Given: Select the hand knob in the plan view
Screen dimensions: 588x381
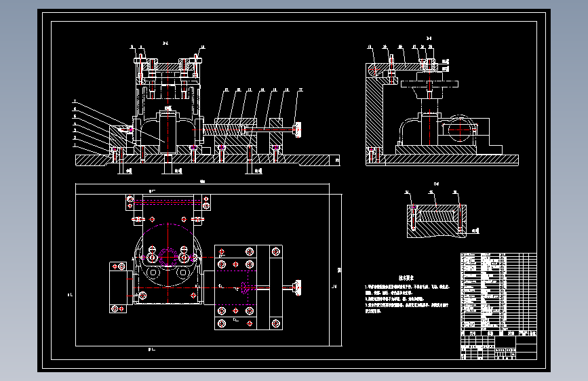Looking at the screenshot, I should coord(298,288).
